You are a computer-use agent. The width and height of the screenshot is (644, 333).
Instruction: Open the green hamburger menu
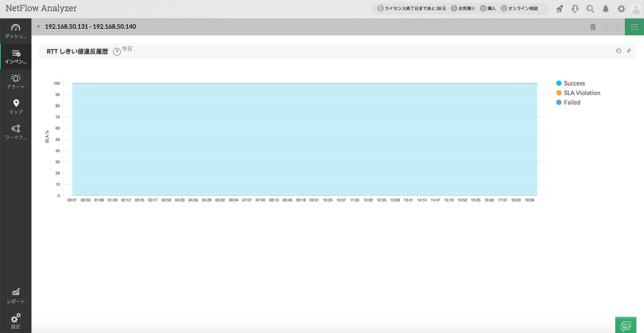(x=634, y=27)
